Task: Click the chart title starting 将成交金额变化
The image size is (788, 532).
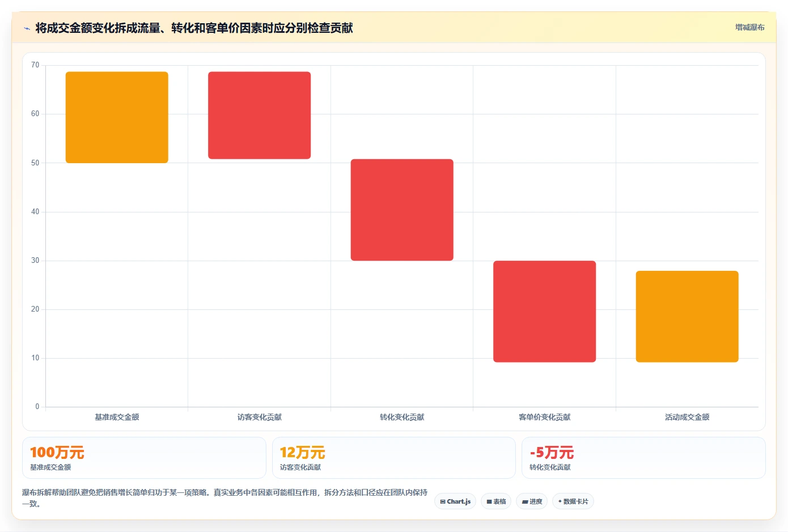Action: [194, 28]
